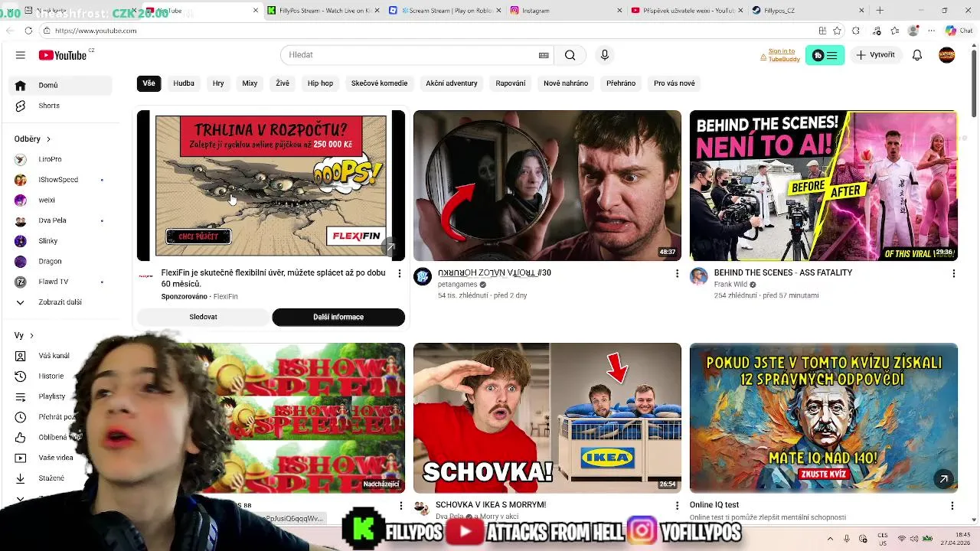Viewport: 980px width, 551px height.
Task: Click the Windows tray microphone icon
Action: coord(846,539)
